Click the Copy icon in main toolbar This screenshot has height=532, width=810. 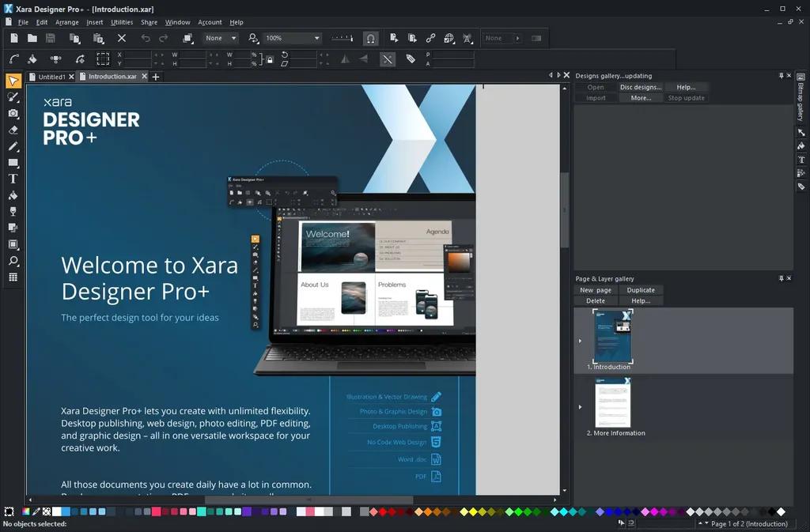[75, 38]
